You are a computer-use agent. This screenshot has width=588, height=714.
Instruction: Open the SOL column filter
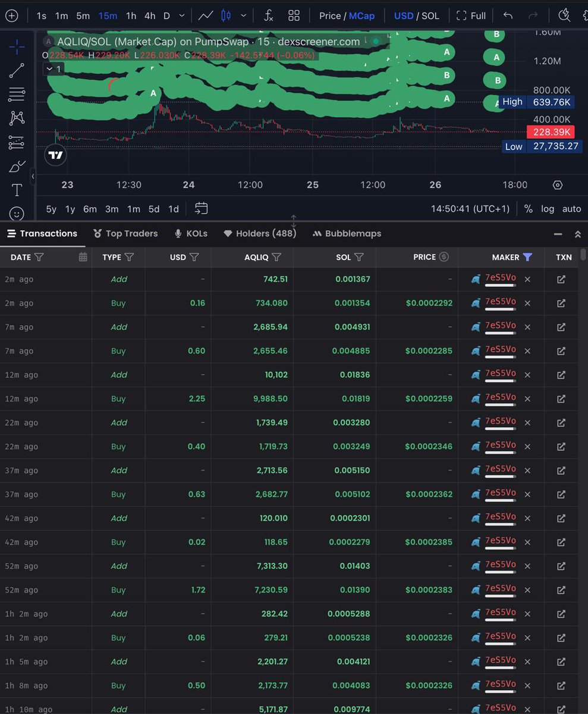point(359,257)
